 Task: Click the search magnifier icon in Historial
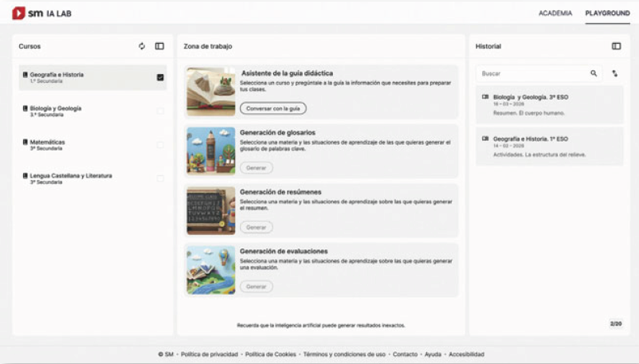tap(594, 73)
